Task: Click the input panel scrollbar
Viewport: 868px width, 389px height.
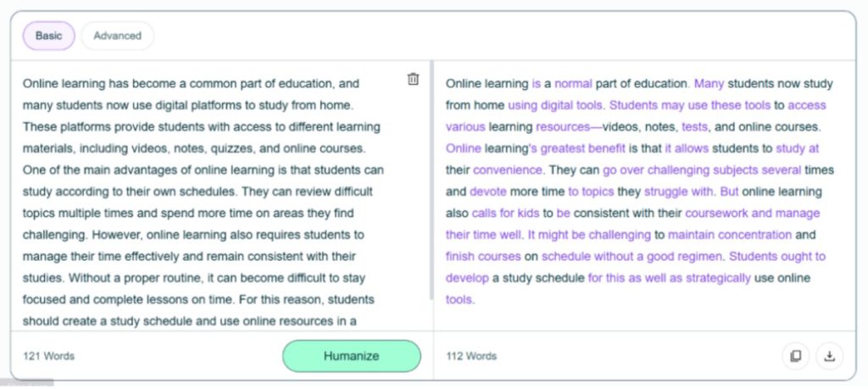Action: click(x=431, y=180)
